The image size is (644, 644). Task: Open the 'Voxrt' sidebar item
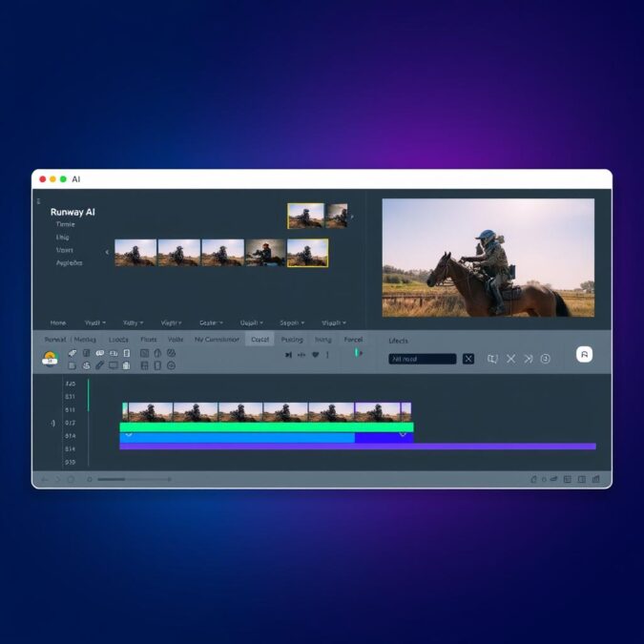65,250
